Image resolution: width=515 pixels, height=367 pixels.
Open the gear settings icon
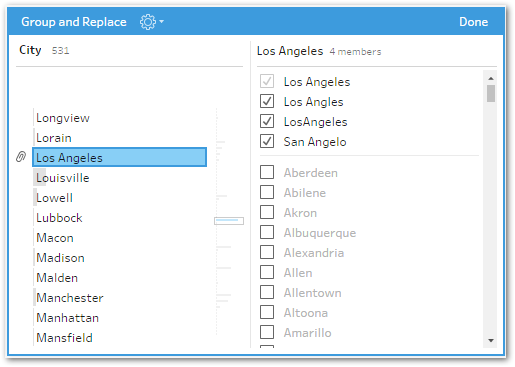pos(148,22)
